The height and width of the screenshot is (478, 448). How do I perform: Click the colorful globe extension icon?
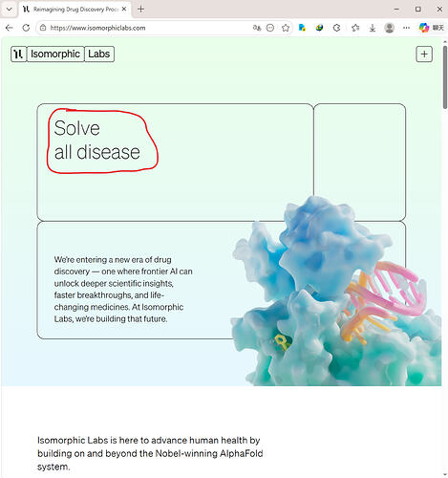319,28
